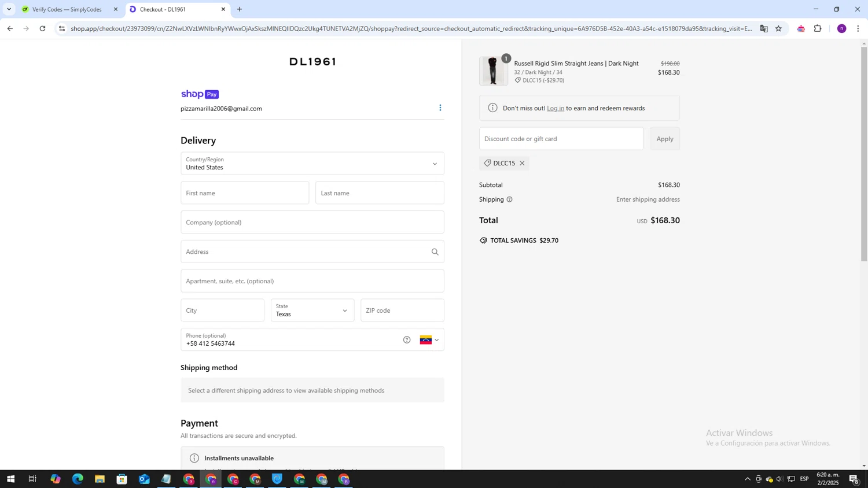Open the taskbar clock showing 6:20 a. m.
868x488 pixels.
point(827,479)
